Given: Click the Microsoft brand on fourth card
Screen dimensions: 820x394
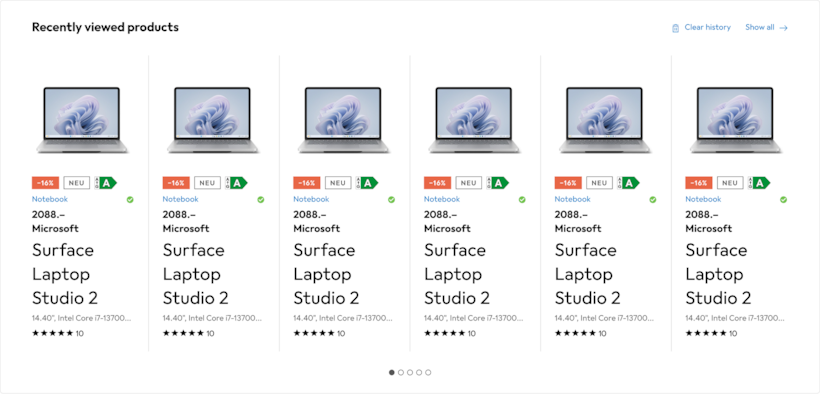Looking at the screenshot, I should coord(447,229).
